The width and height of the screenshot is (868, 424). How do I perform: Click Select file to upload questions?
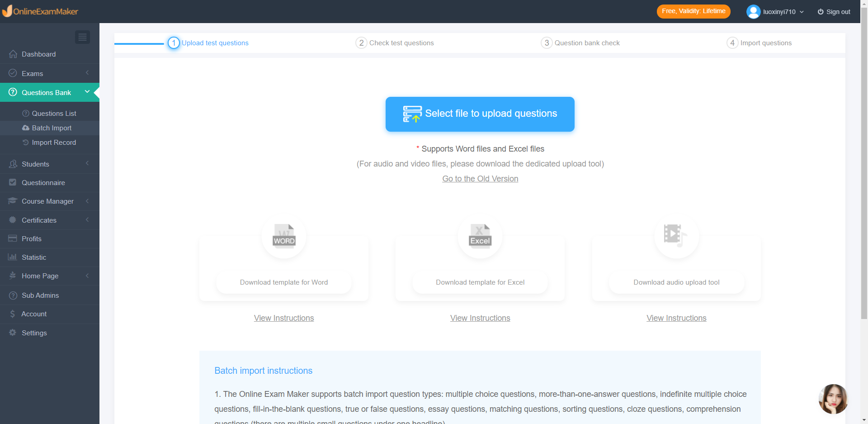pyautogui.click(x=480, y=114)
